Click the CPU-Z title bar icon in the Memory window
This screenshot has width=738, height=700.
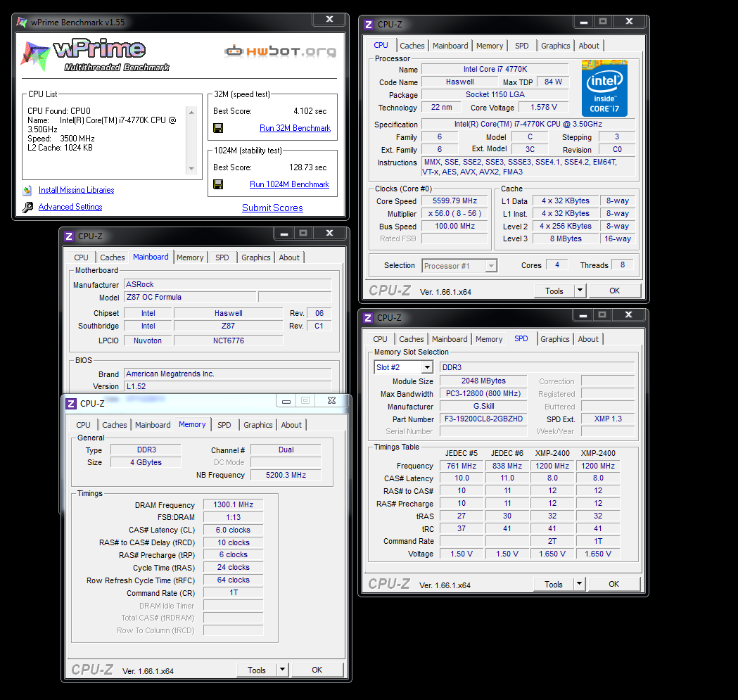(71, 403)
